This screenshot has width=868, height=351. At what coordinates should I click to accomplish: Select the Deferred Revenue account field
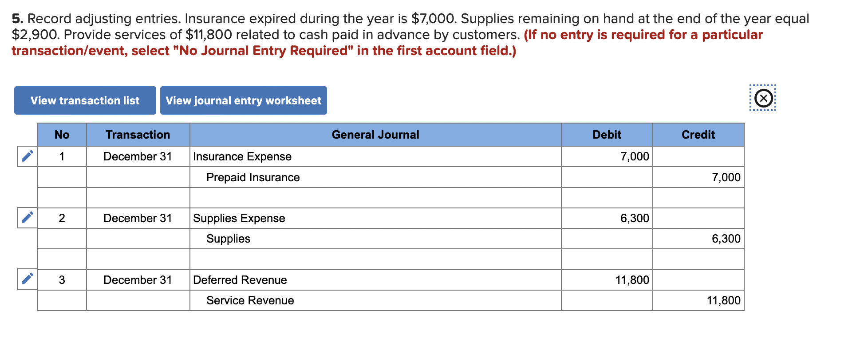240,280
